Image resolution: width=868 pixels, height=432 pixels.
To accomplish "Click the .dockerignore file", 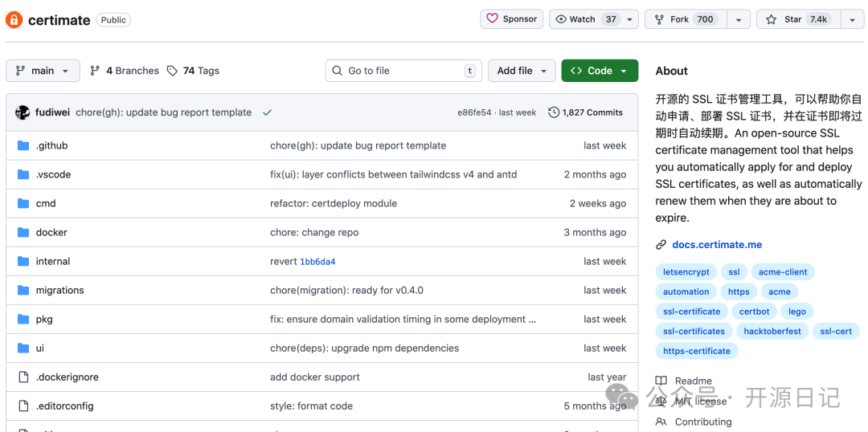I will point(67,377).
